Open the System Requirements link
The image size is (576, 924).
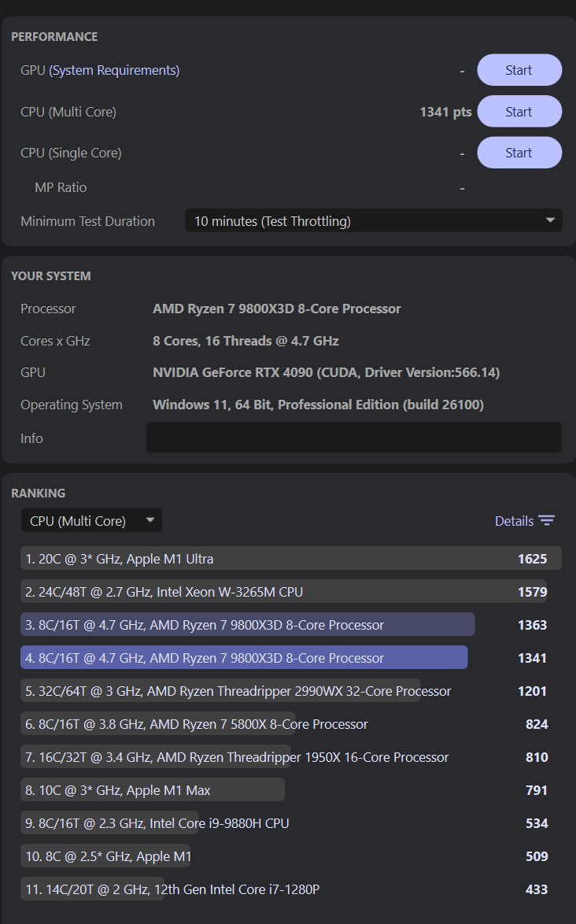point(114,70)
